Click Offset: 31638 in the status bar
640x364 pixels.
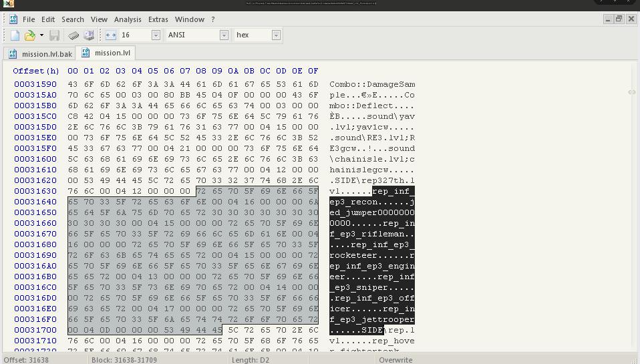coord(26,359)
